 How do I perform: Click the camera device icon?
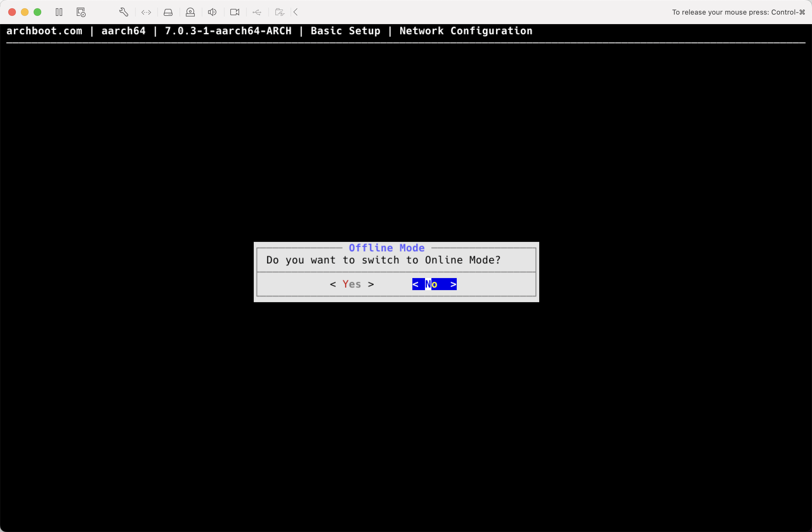click(x=235, y=12)
